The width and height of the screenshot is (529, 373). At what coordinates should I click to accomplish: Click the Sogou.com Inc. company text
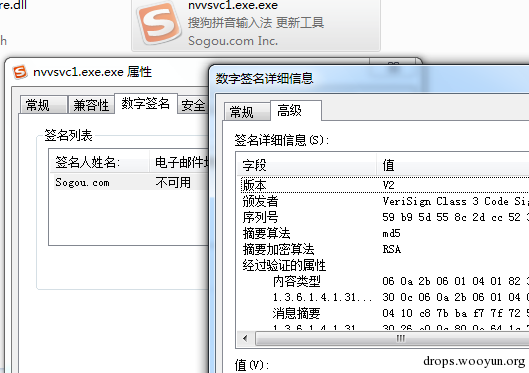pos(233,41)
